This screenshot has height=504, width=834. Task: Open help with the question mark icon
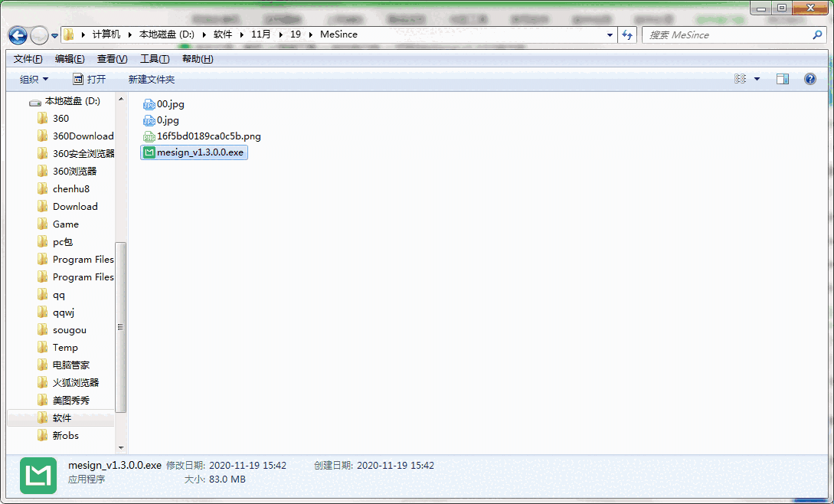[x=810, y=79]
